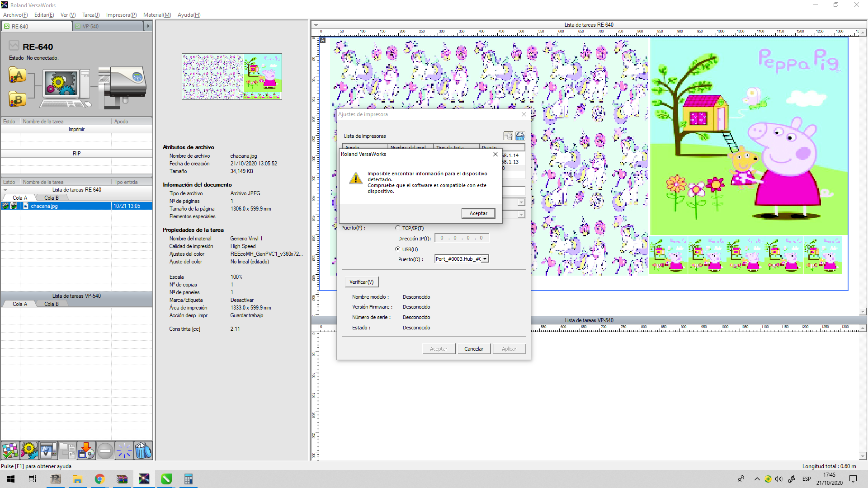Viewport: 868px width, 488px height.
Task: Click the color checker grid icon in bottom toolbar
Action: coord(10,450)
